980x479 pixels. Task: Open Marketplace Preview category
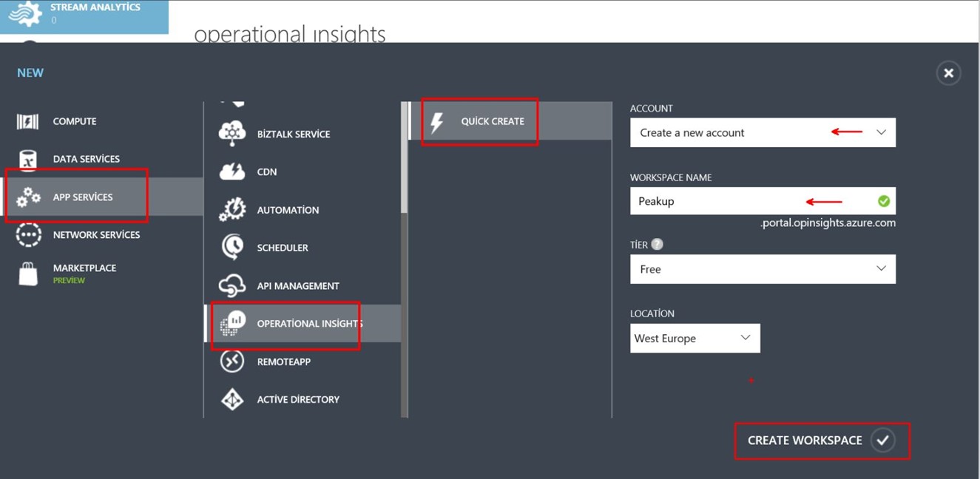(x=101, y=274)
